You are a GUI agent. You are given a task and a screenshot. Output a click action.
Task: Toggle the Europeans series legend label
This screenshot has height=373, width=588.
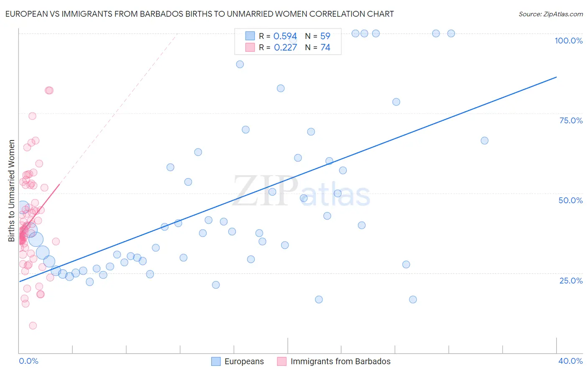point(244,361)
